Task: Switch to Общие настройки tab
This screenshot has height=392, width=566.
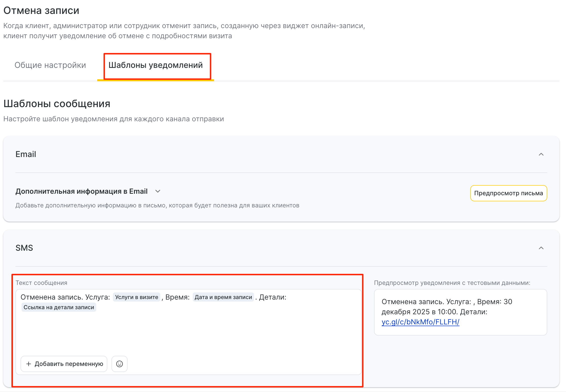Action: 50,65
